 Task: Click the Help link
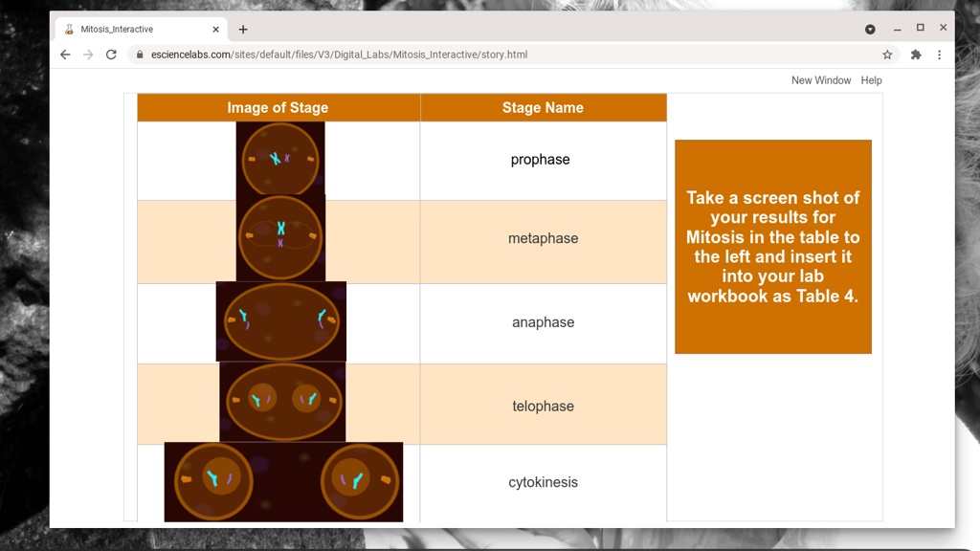(871, 80)
